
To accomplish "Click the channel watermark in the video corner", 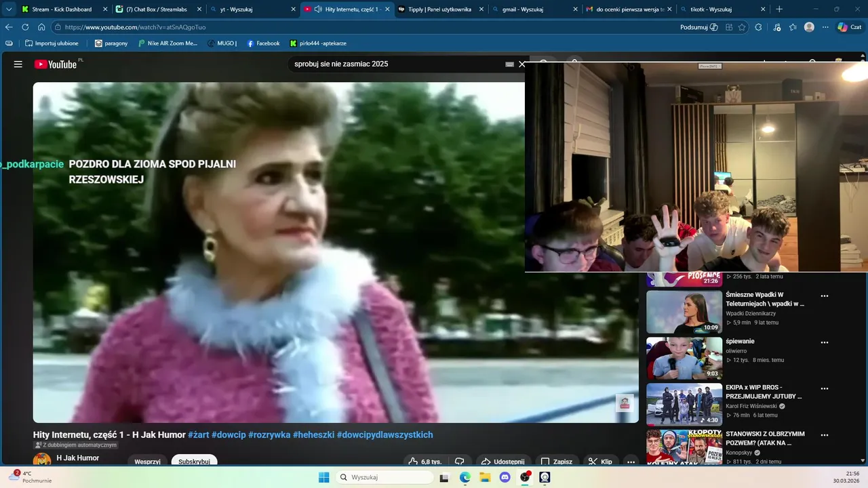I will [625, 403].
